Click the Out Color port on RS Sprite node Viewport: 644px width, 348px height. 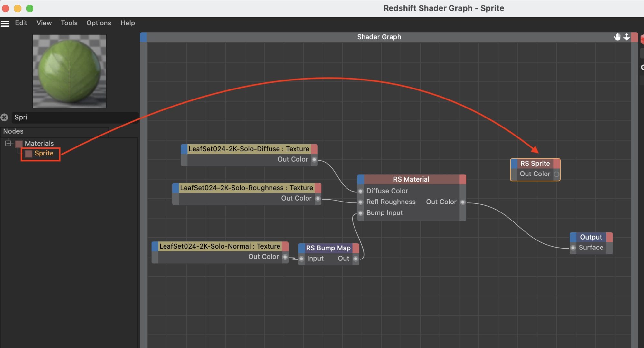click(x=556, y=174)
